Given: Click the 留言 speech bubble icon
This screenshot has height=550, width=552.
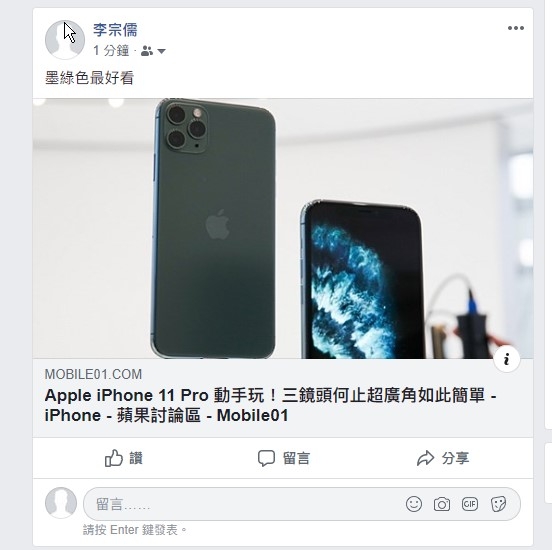Looking at the screenshot, I should (266, 458).
